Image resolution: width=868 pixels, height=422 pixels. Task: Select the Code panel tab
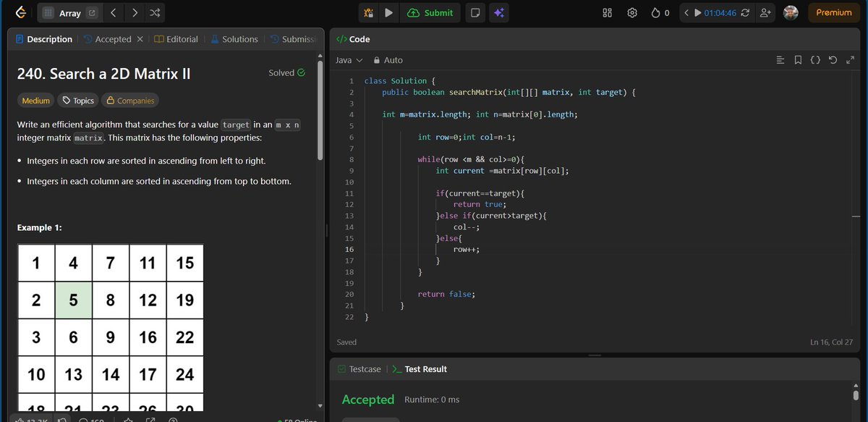click(x=354, y=39)
